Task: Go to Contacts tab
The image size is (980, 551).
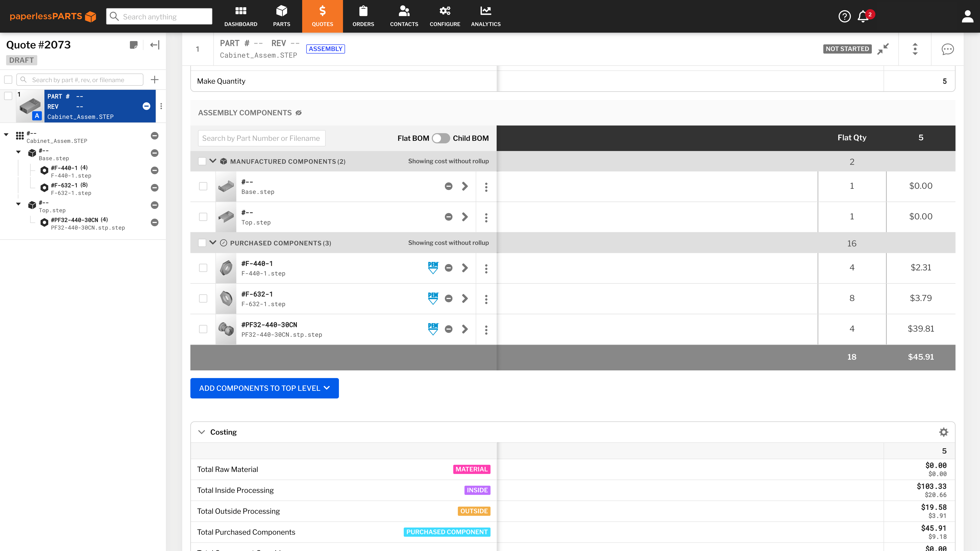Action: pyautogui.click(x=404, y=16)
